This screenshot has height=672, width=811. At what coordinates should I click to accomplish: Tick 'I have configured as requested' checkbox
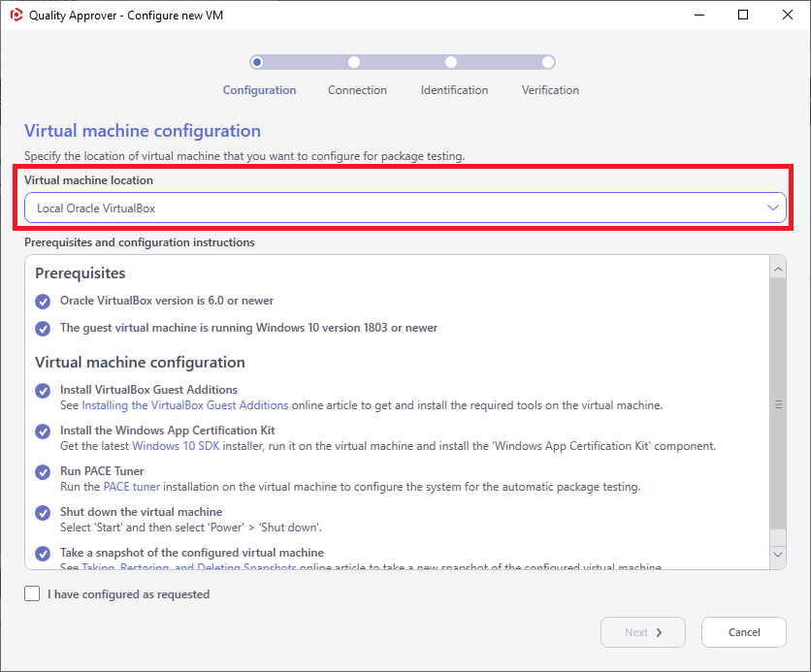[x=32, y=593]
